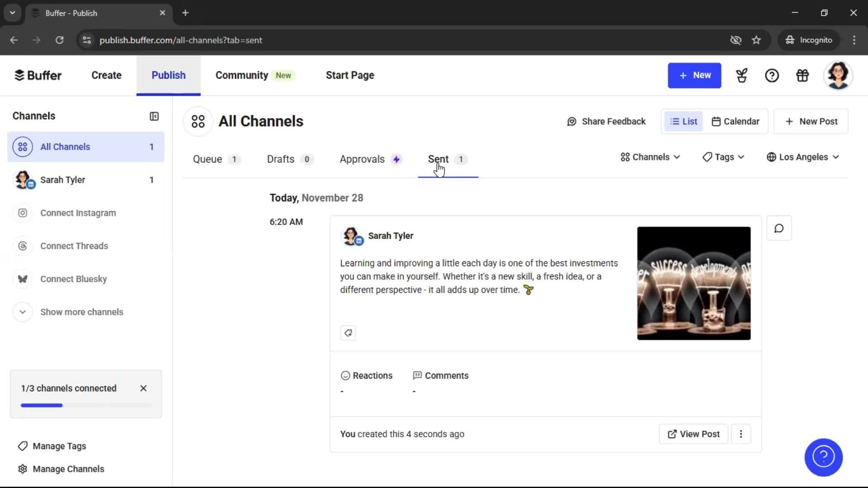The height and width of the screenshot is (488, 868).
Task: Select the List view toggle
Action: click(x=683, y=121)
